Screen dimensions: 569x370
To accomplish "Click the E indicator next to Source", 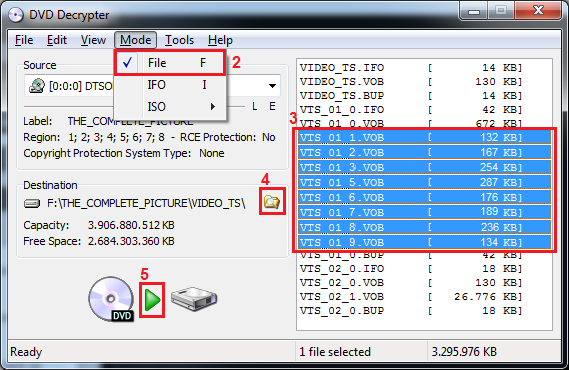I will click(x=272, y=106).
